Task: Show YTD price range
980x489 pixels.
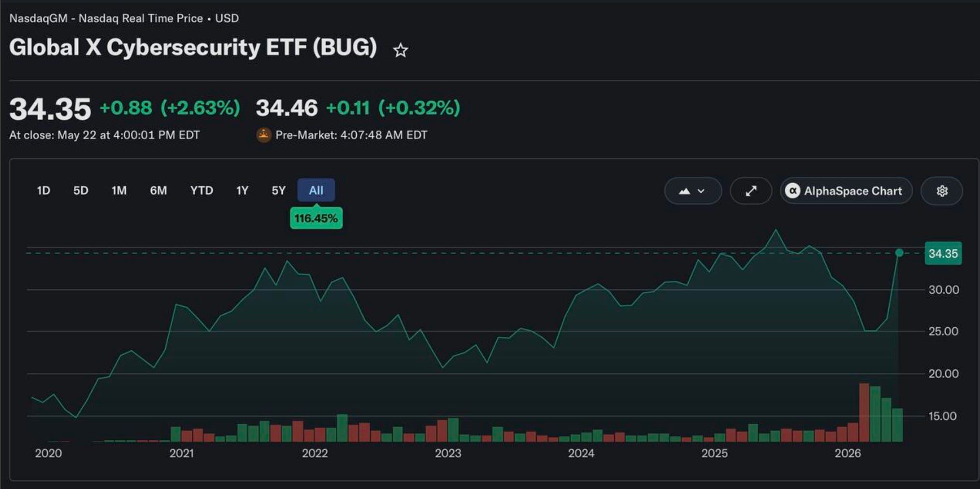Action: click(202, 190)
